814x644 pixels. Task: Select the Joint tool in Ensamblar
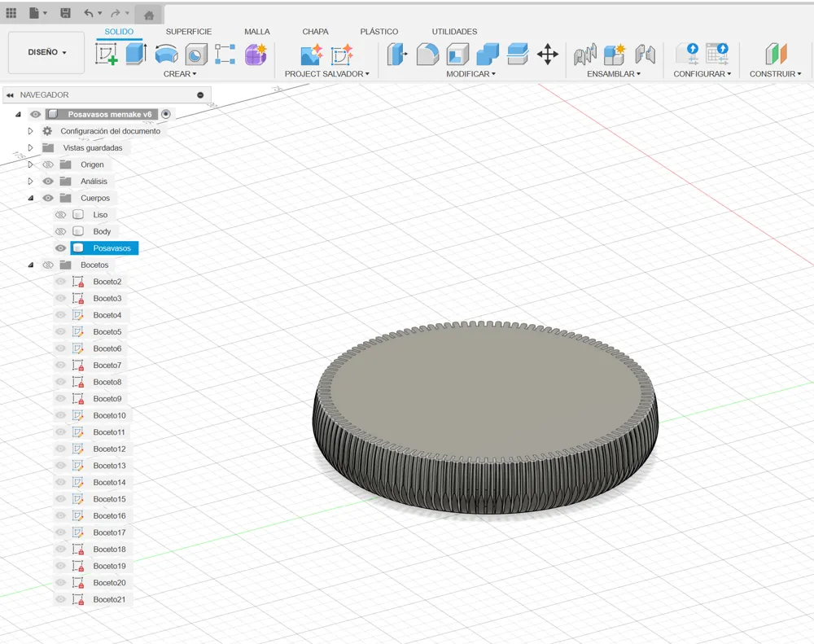point(585,54)
